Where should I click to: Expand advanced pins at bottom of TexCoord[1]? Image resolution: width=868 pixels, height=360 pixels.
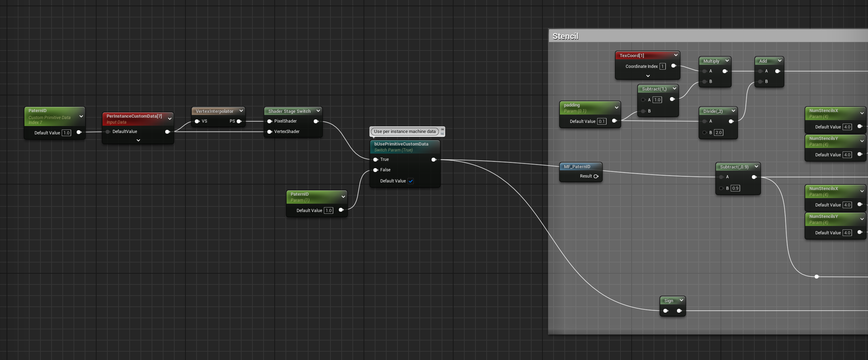point(648,76)
